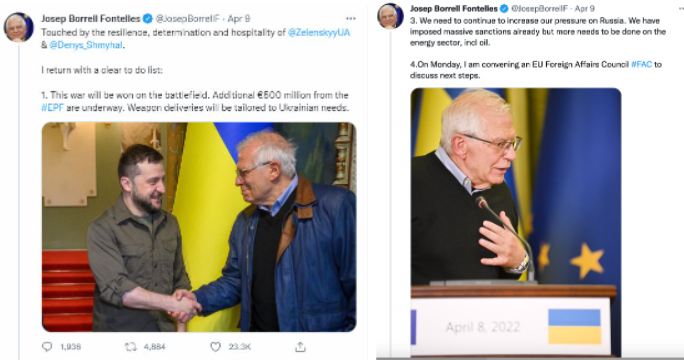
Task: Open Josep Borrell's avatar in left tweet
Action: pos(19,27)
